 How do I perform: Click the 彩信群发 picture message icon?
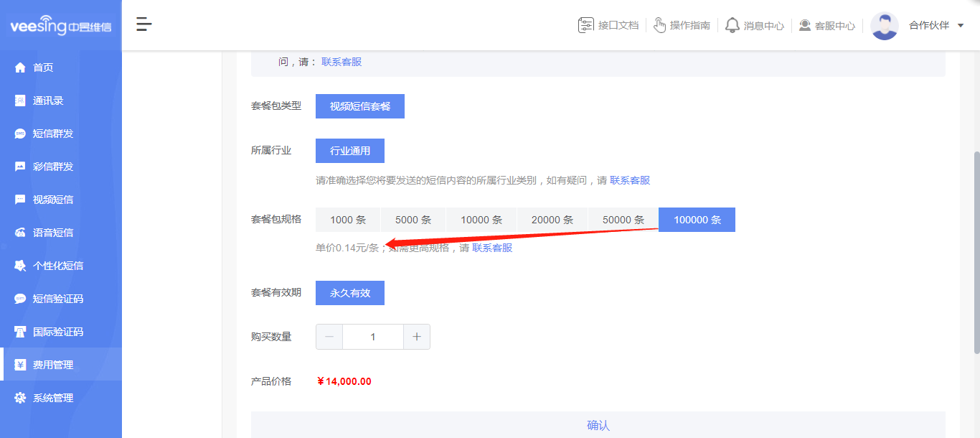[x=20, y=167]
